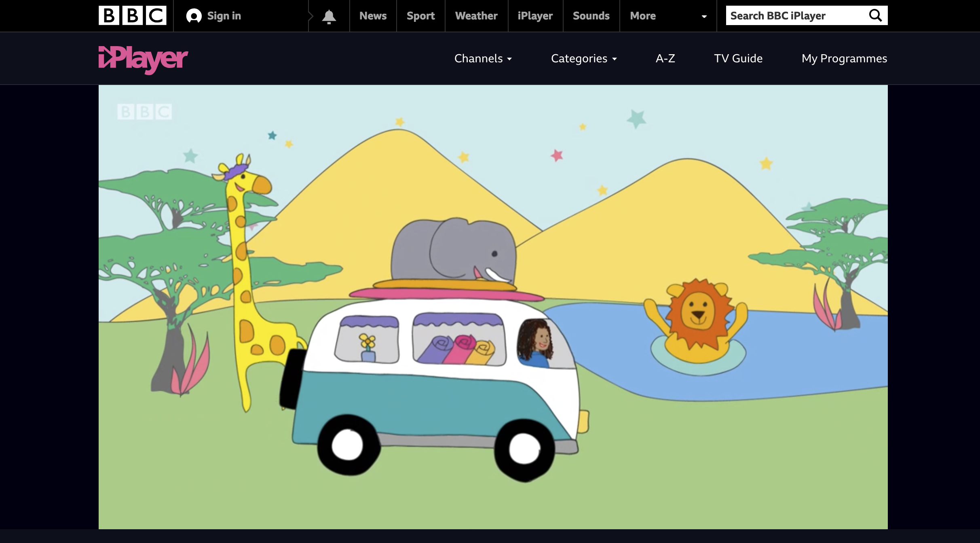Click the BBC watermark on video

pos(144,112)
